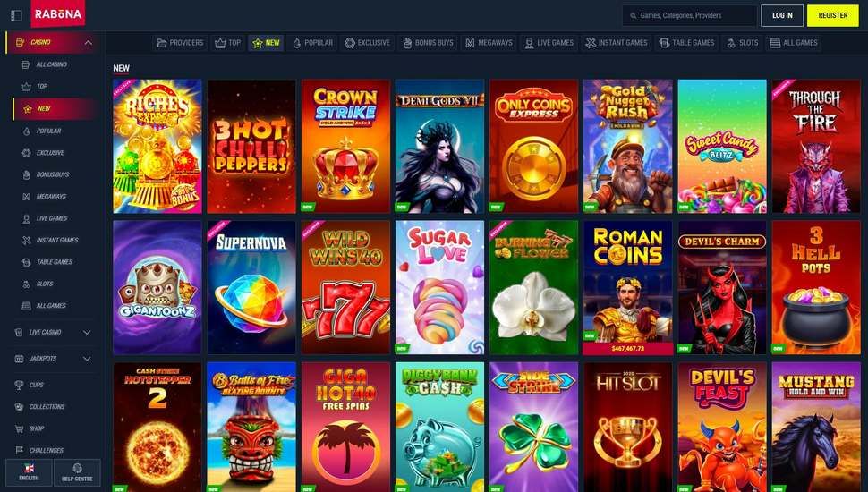Viewport: 868px width, 492px height.
Task: Click the yellow Register button
Action: click(x=832, y=15)
